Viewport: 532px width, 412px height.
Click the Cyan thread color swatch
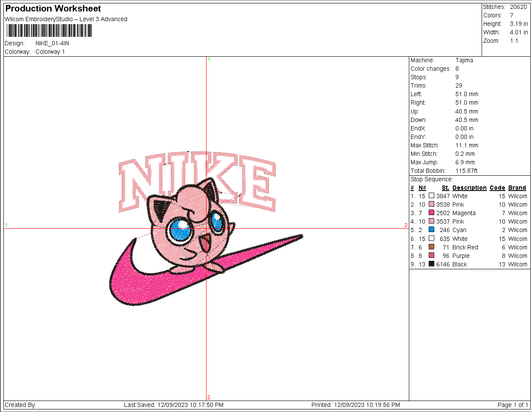[x=431, y=230]
